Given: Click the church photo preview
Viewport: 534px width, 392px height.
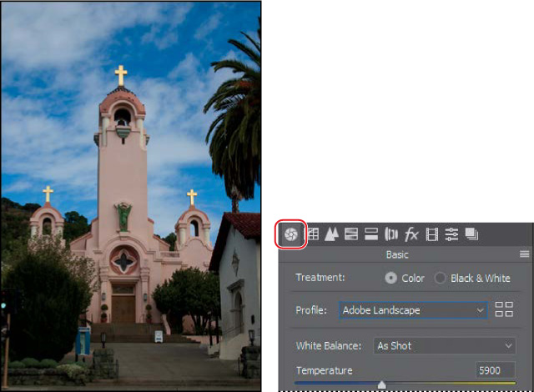Looking at the screenshot, I should [131, 196].
